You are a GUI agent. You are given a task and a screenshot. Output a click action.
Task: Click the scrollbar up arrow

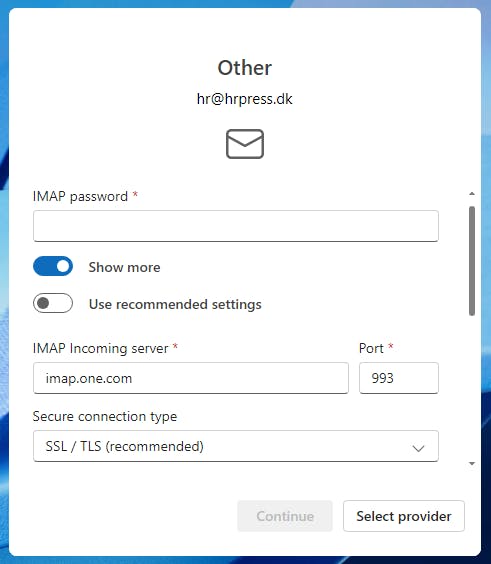pos(472,194)
